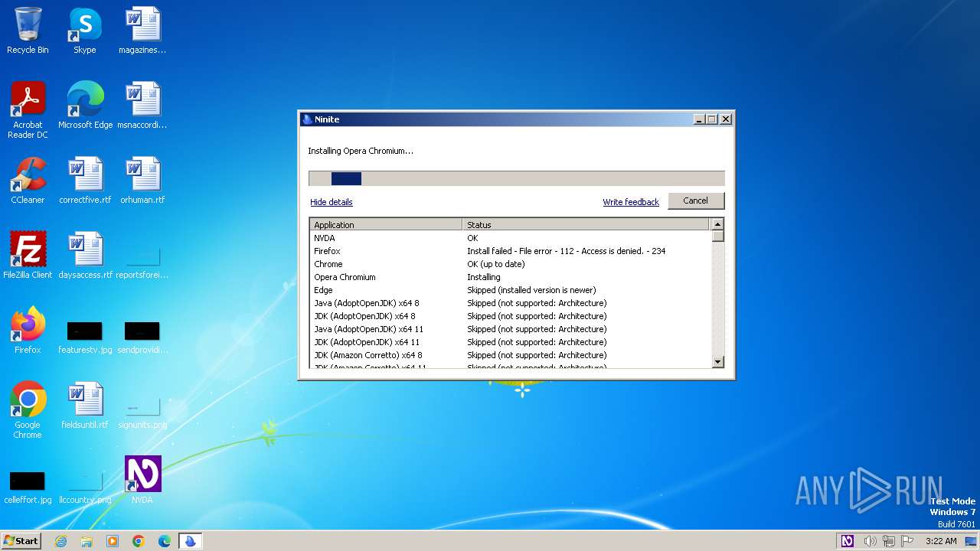980x551 pixels.
Task: Select celleffort.jpg image file
Action: point(28,487)
